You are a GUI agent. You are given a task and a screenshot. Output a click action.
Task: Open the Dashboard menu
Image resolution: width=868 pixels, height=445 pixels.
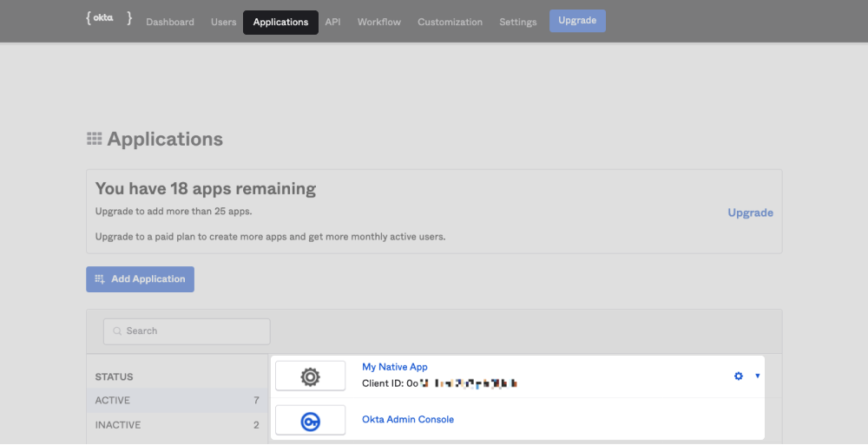coord(170,22)
